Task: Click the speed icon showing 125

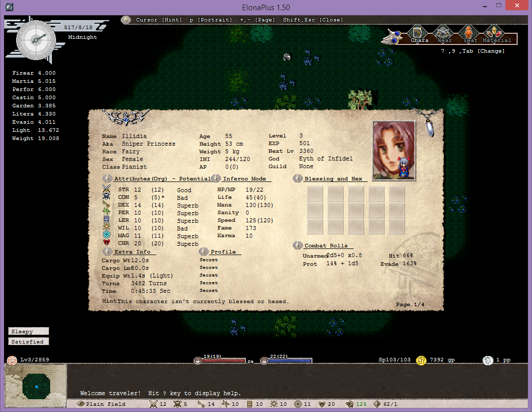Action: pos(349,404)
